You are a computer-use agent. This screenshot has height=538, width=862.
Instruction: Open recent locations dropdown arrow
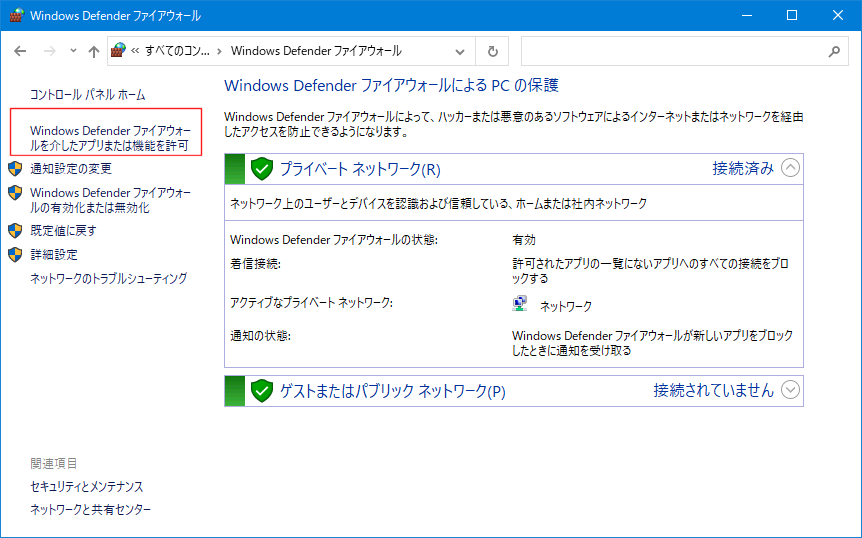[x=73, y=51]
